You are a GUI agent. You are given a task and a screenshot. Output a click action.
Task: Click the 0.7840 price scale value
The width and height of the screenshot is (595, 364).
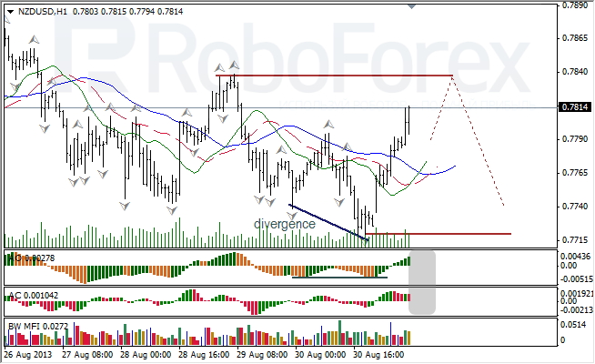pyautogui.click(x=574, y=72)
